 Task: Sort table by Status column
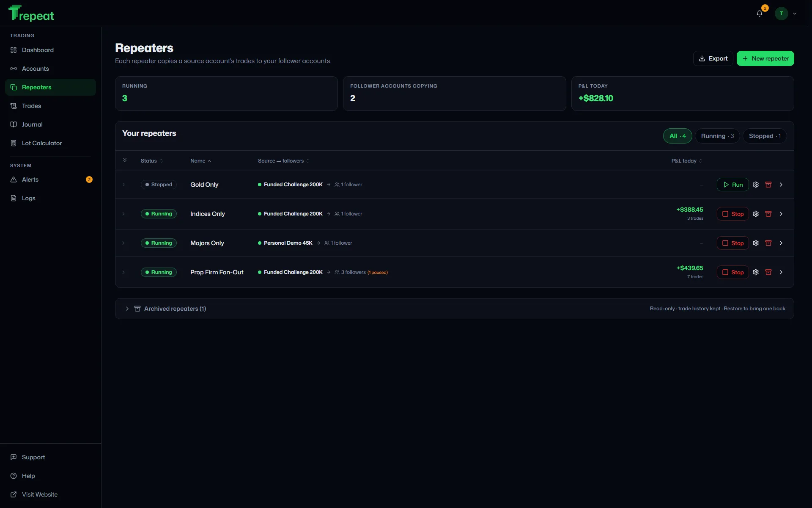coord(151,161)
